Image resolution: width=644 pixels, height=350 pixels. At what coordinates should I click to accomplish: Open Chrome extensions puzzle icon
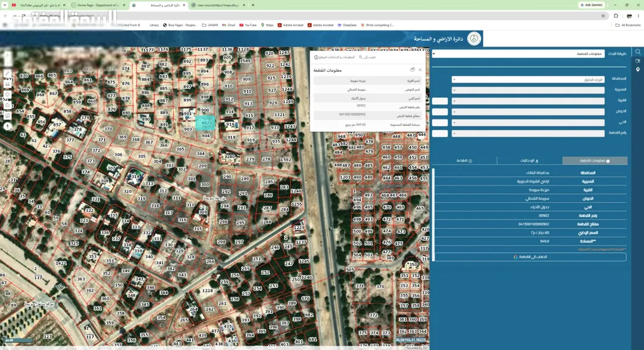click(x=615, y=16)
